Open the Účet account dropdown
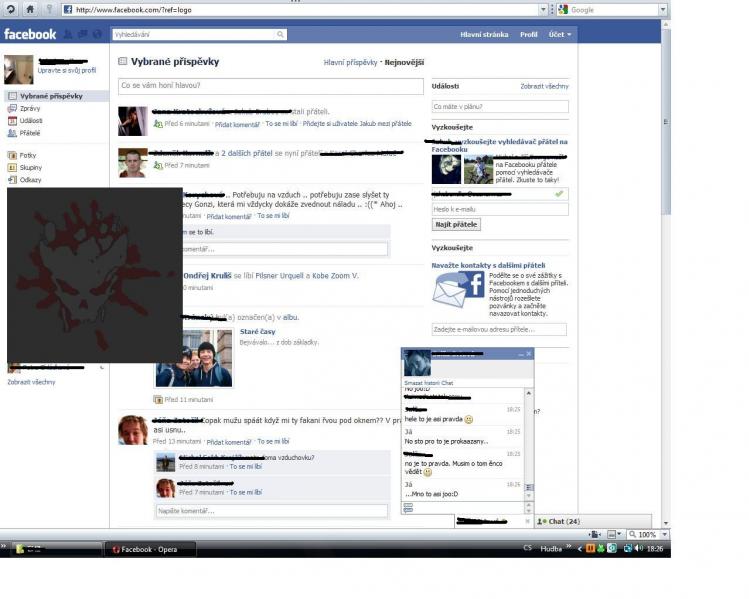749x599 pixels. click(x=560, y=34)
